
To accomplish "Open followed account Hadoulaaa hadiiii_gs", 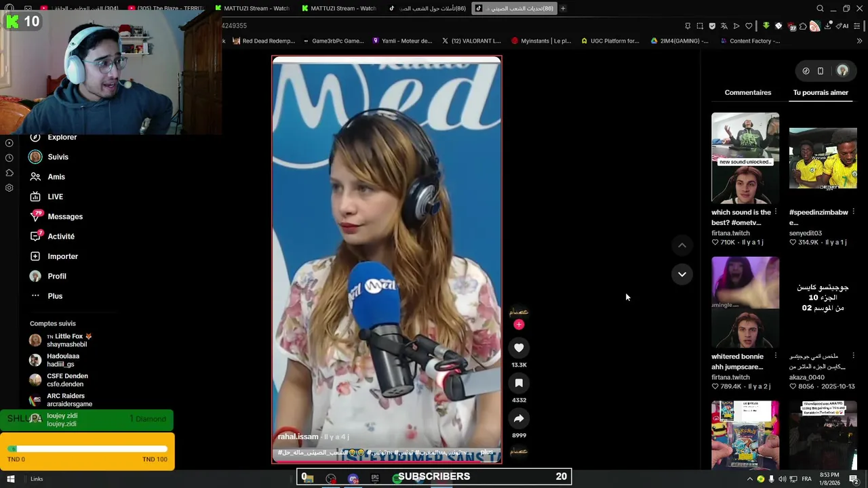I will [55, 360].
